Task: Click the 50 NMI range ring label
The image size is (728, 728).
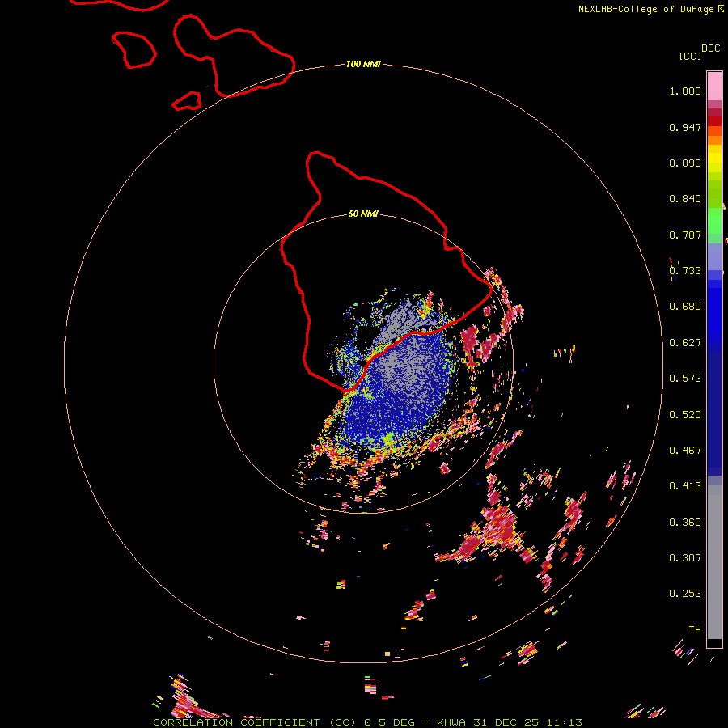Action: 363,214
